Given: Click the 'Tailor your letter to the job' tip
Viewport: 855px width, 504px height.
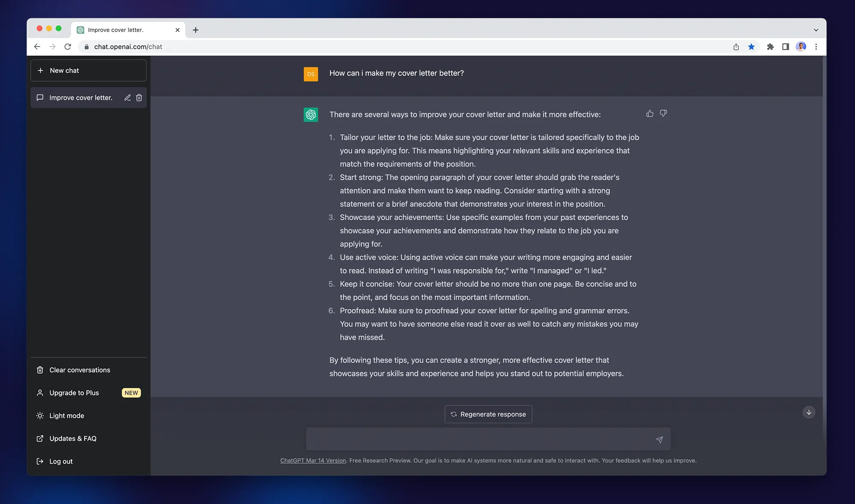Looking at the screenshot, I should point(489,150).
